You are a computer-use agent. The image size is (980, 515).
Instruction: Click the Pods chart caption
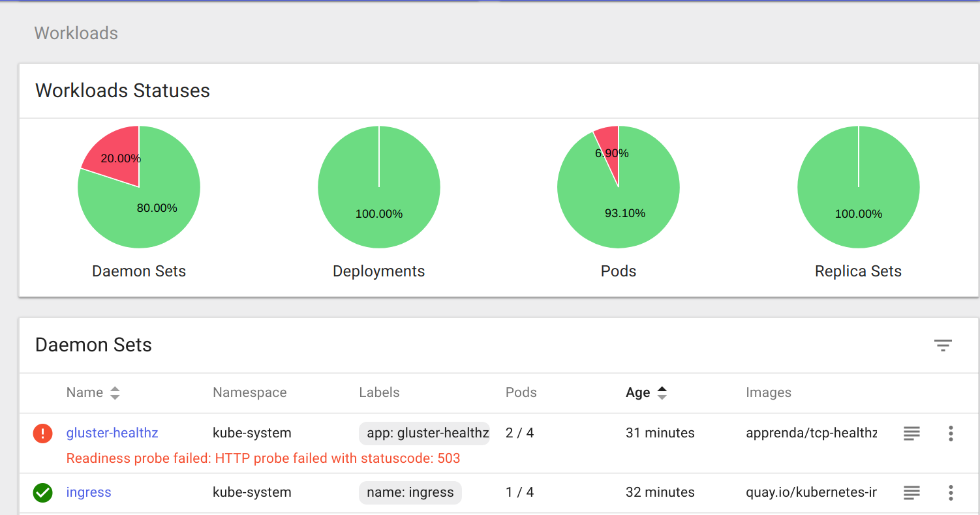click(x=619, y=271)
